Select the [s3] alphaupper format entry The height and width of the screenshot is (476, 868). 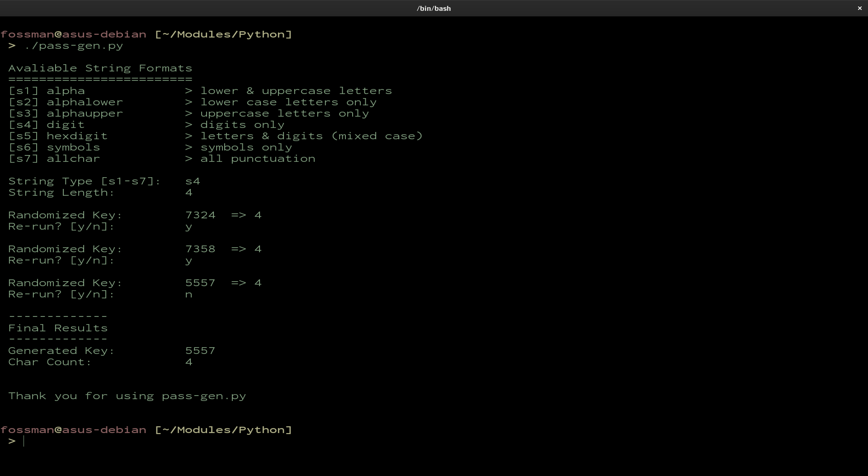[66, 113]
